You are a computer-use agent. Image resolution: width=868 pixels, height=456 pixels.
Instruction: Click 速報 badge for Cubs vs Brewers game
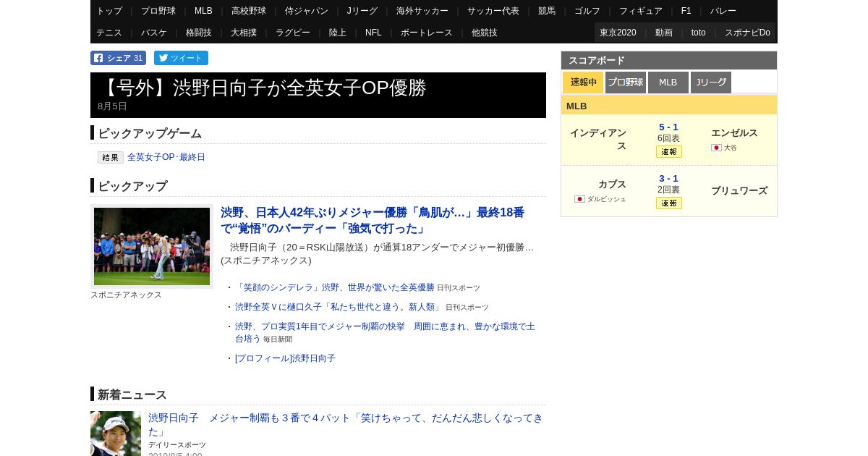coord(669,203)
